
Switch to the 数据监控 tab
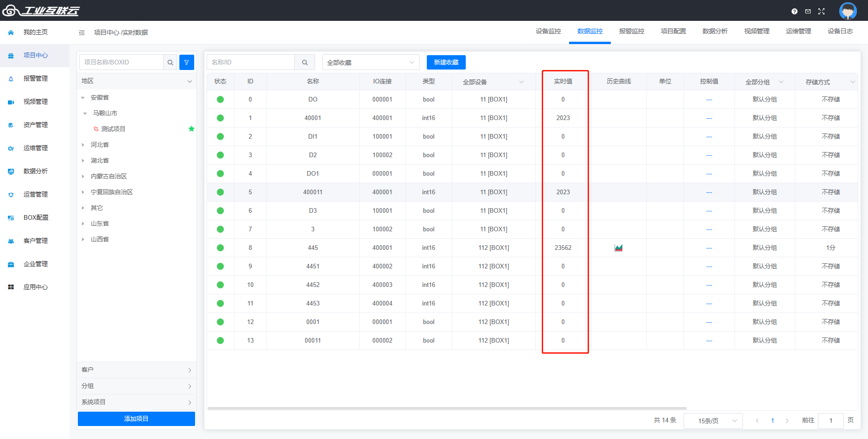coord(590,32)
